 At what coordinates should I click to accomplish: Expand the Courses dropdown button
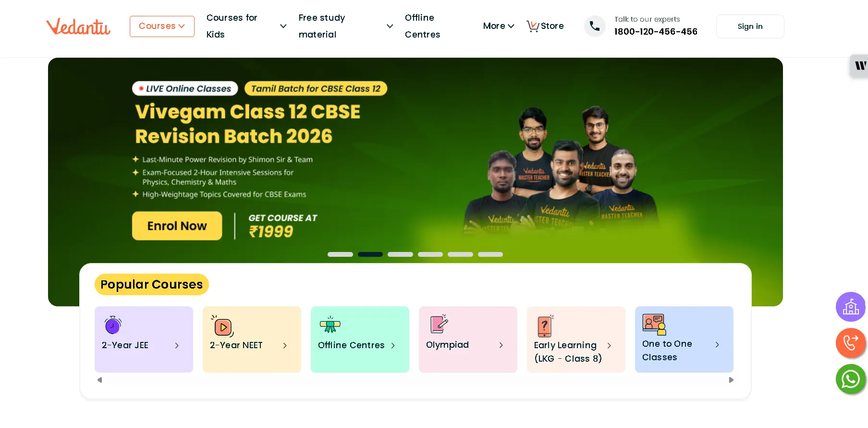pyautogui.click(x=162, y=26)
